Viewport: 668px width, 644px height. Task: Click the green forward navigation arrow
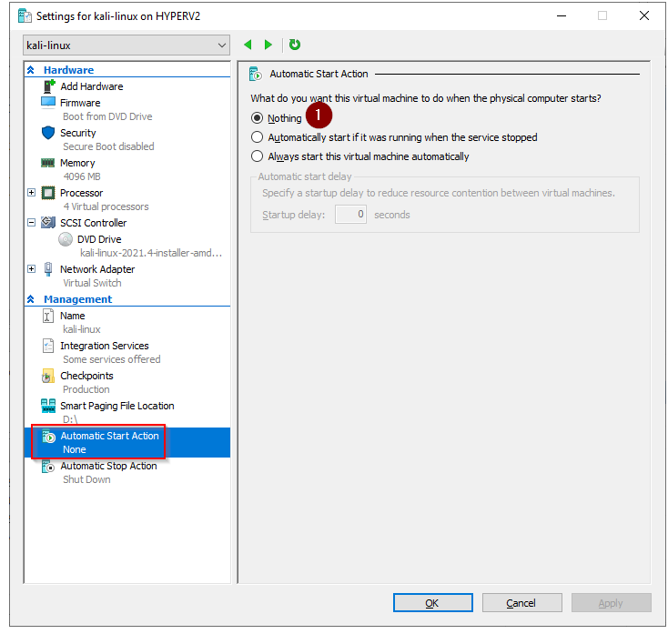pyautogui.click(x=268, y=45)
